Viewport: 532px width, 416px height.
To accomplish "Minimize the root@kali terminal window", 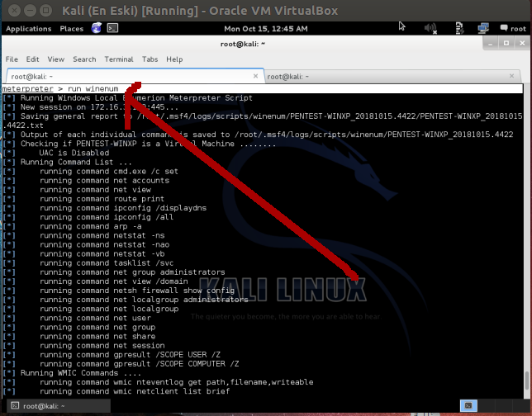I will 490,44.
